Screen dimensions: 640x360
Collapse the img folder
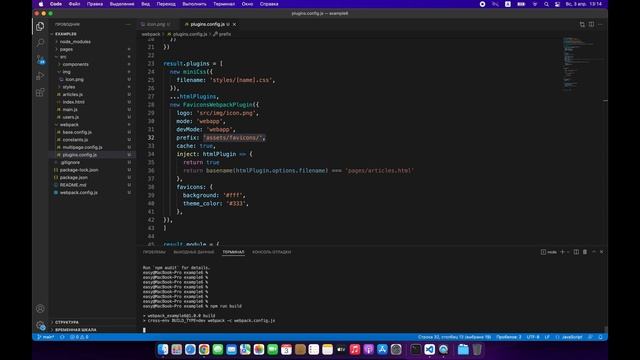pyautogui.click(x=66, y=72)
